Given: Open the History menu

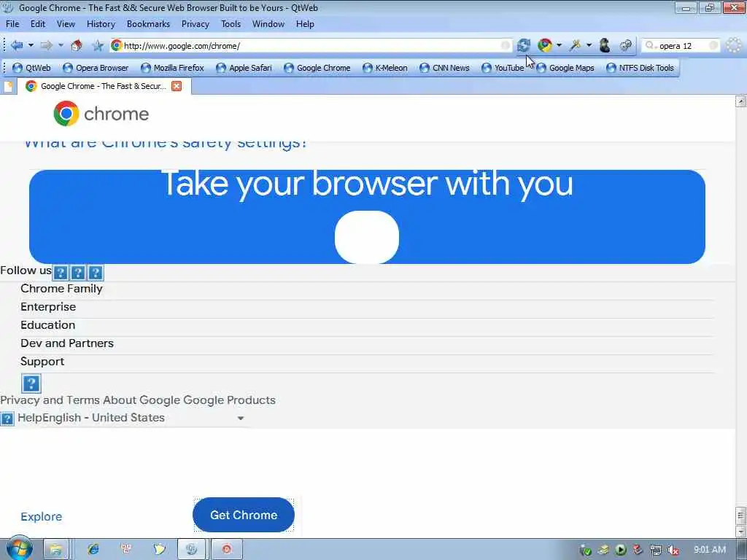Looking at the screenshot, I should (101, 24).
